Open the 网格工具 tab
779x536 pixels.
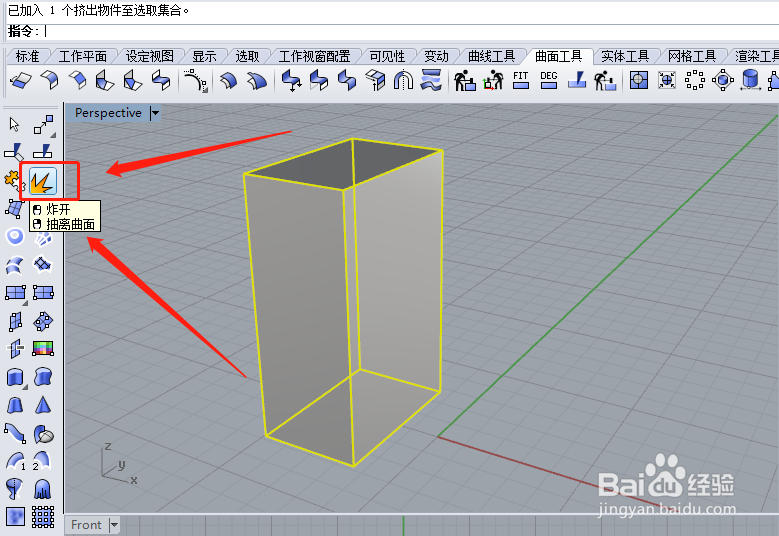click(x=692, y=56)
